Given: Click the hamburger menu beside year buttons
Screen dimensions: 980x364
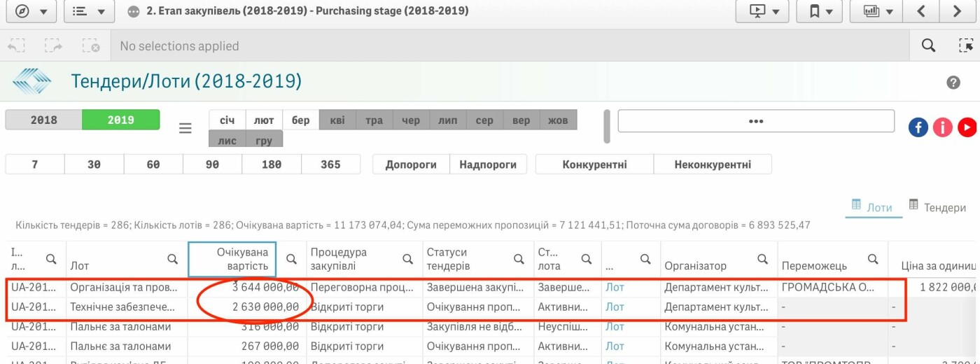Looking at the screenshot, I should [185, 128].
